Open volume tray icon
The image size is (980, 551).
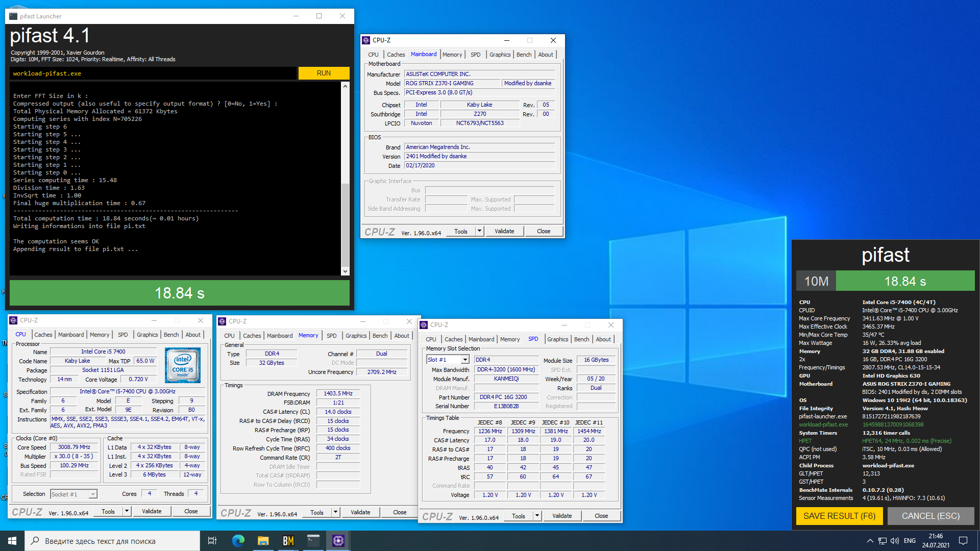click(x=895, y=541)
